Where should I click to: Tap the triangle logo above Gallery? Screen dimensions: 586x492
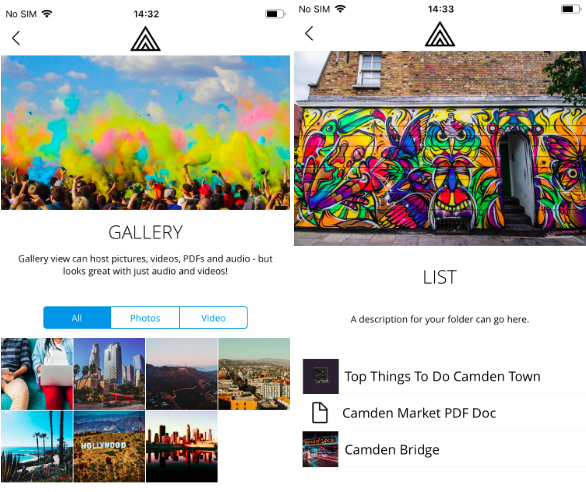pos(145,39)
